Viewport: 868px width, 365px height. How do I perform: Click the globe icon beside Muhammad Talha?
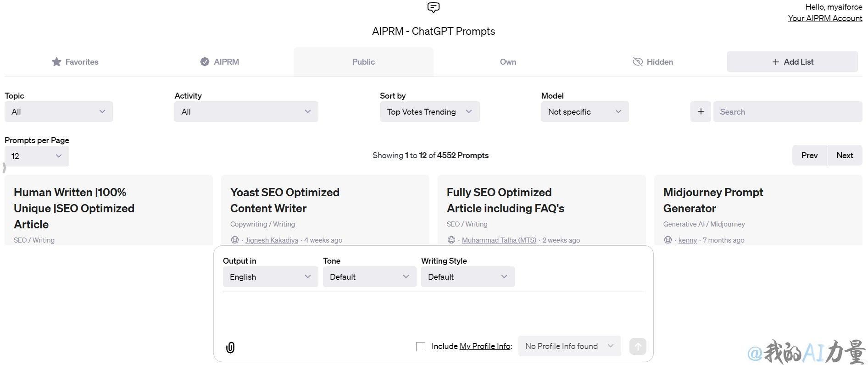point(451,240)
